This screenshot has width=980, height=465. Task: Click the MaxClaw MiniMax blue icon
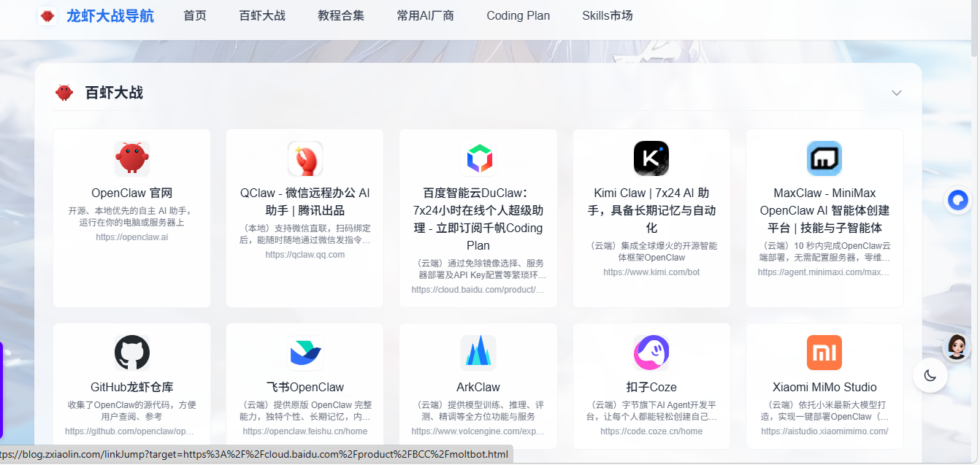click(824, 158)
